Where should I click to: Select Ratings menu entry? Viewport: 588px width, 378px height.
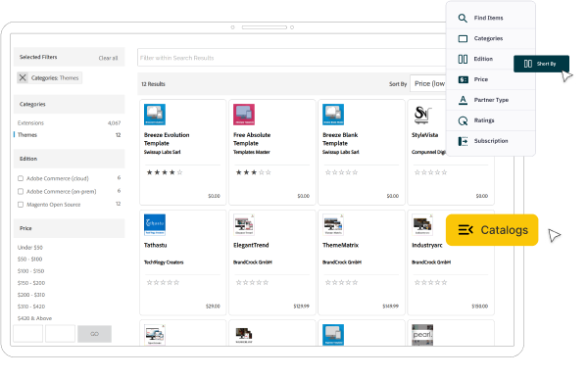(x=491, y=120)
